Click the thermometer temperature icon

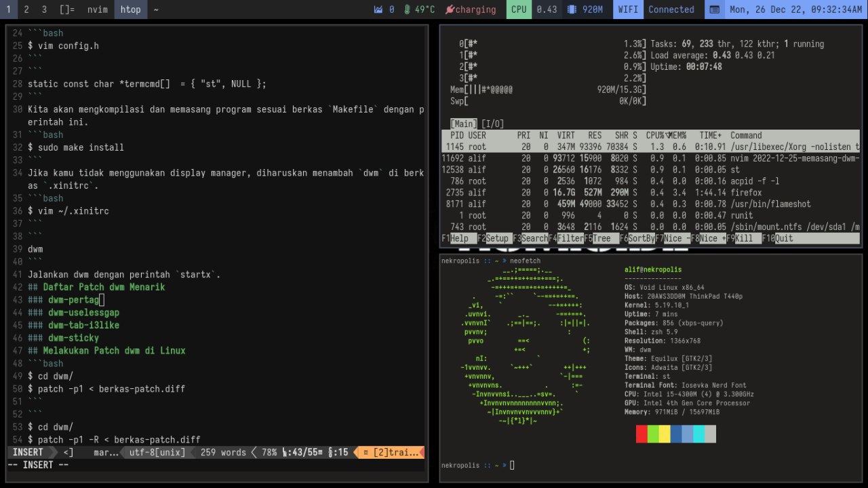(x=407, y=10)
